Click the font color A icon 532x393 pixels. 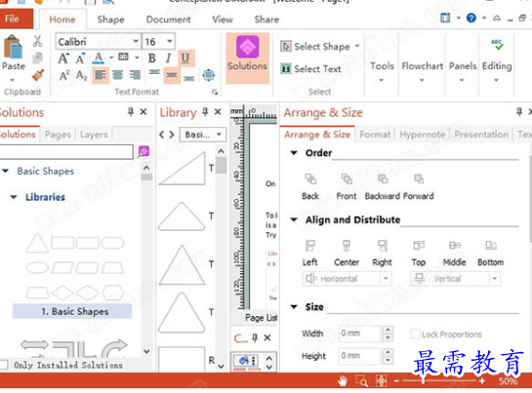point(98,58)
